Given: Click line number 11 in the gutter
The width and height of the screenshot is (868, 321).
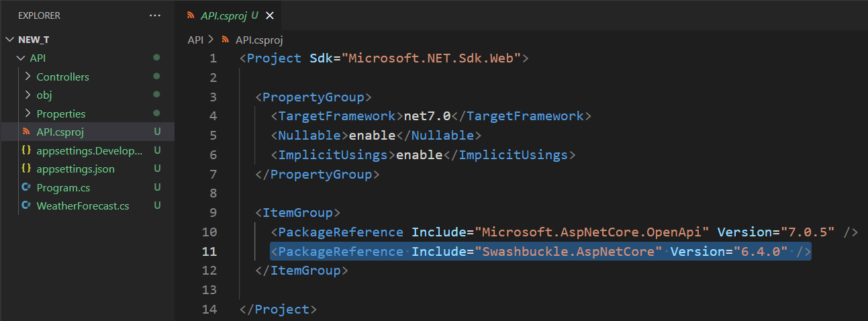Looking at the screenshot, I should tap(209, 251).
